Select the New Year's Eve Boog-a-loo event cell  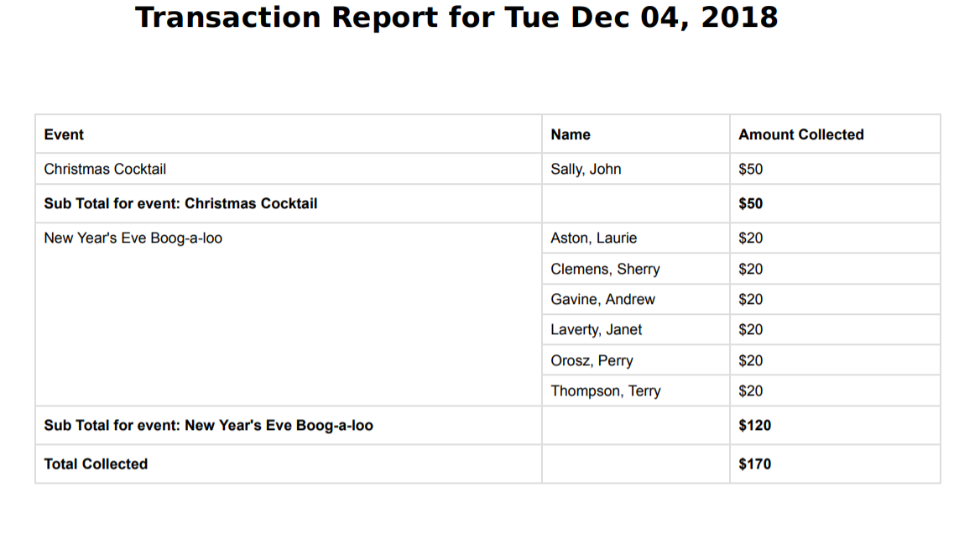coord(133,238)
